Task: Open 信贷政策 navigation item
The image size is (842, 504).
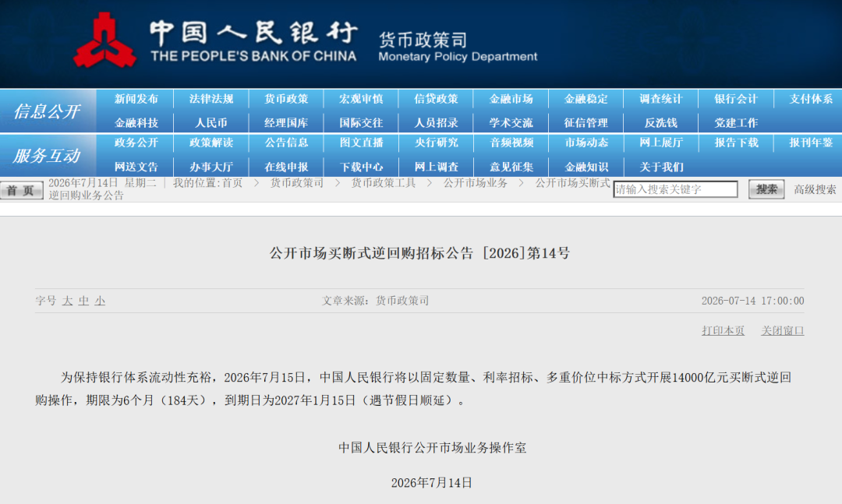Action: point(436,99)
